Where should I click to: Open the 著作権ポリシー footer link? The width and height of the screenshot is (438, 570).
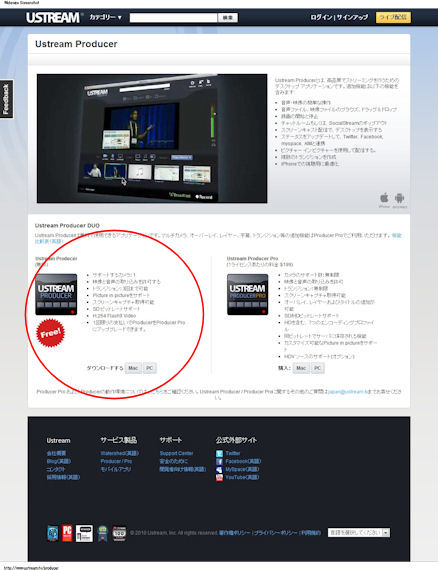[235, 533]
